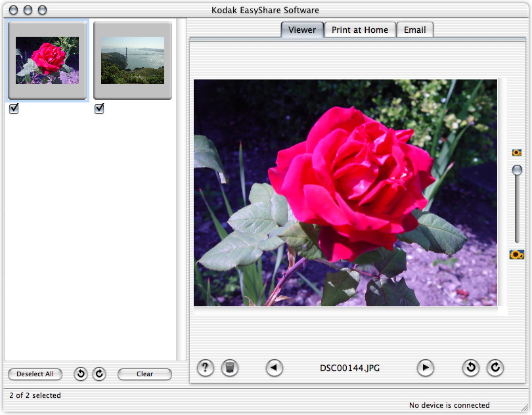Uncheck the rose photo checkbox
Viewport: 532px width, 415px height.
(14, 109)
